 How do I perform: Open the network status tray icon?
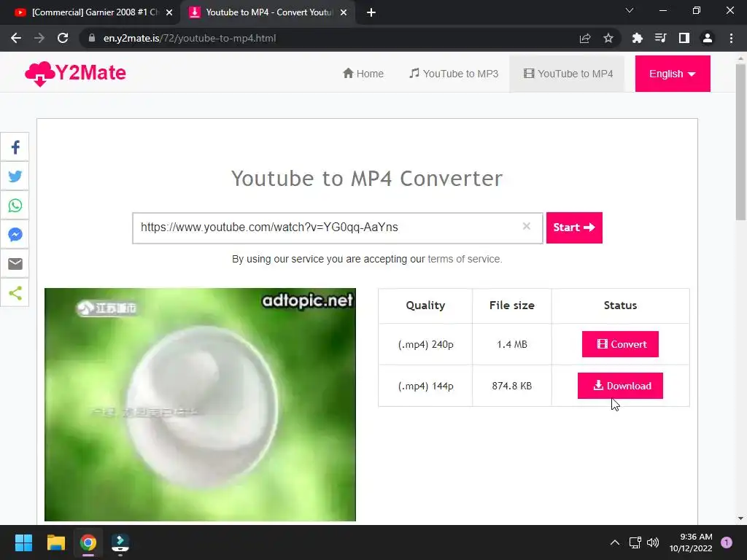tap(635, 542)
